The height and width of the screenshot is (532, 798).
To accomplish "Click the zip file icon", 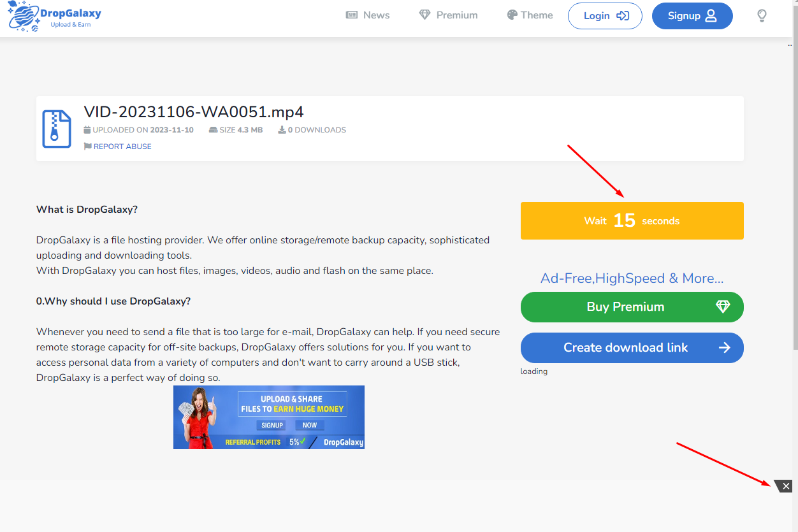I will tap(56, 129).
